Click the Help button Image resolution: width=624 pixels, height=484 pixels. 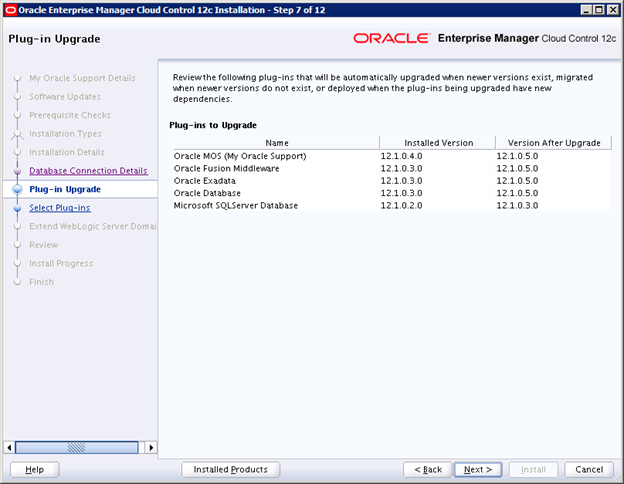coord(35,470)
